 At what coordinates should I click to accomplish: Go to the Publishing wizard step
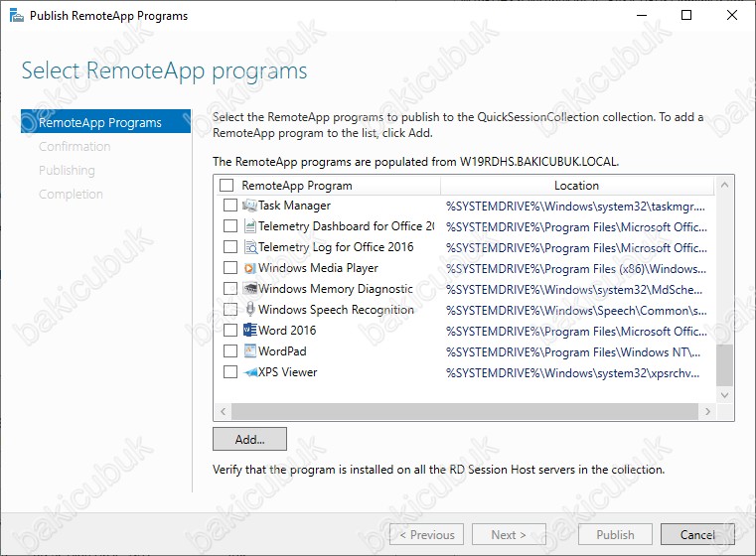[x=67, y=171]
